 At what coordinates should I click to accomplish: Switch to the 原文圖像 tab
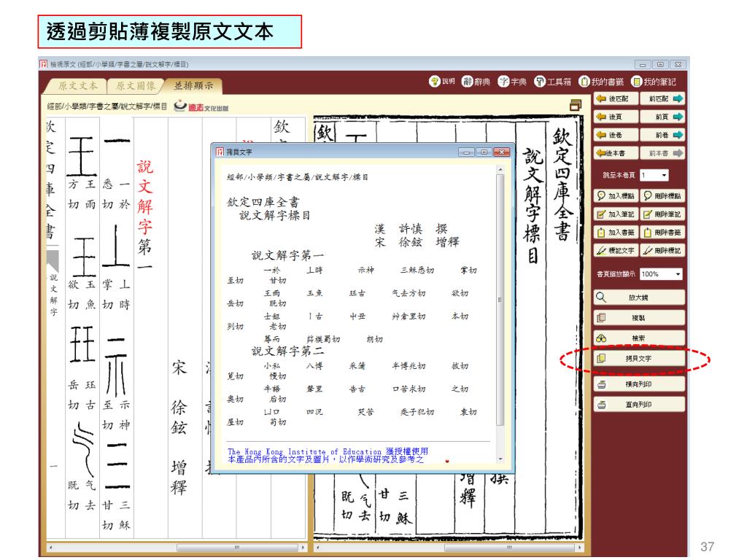point(135,86)
